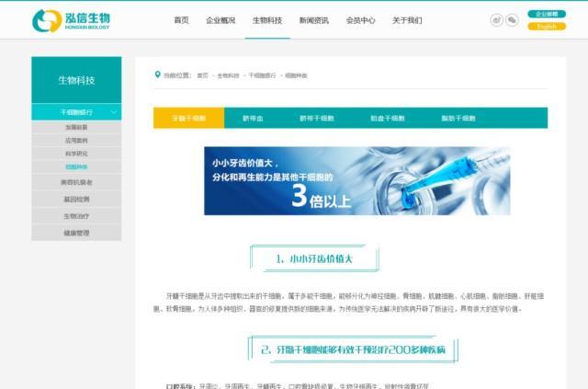Image resolution: width=588 pixels, height=389 pixels.
Task: Click 首页 in the breadcrumb
Action: tap(202, 75)
